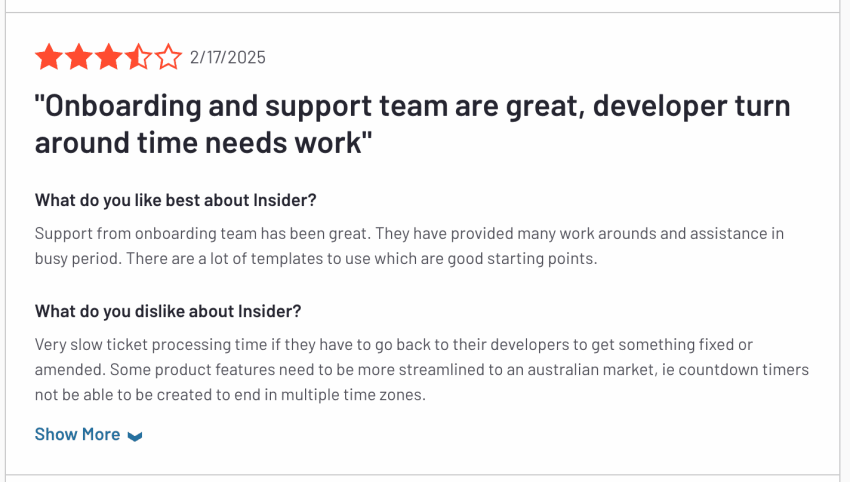Click the chevron icon beside Show More
This screenshot has height=482, width=850.
(134, 436)
